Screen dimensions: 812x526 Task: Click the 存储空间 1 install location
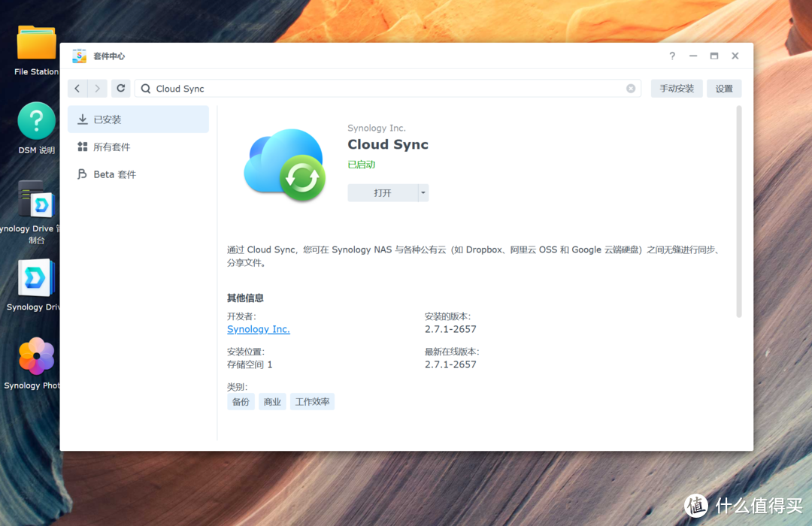tap(250, 364)
